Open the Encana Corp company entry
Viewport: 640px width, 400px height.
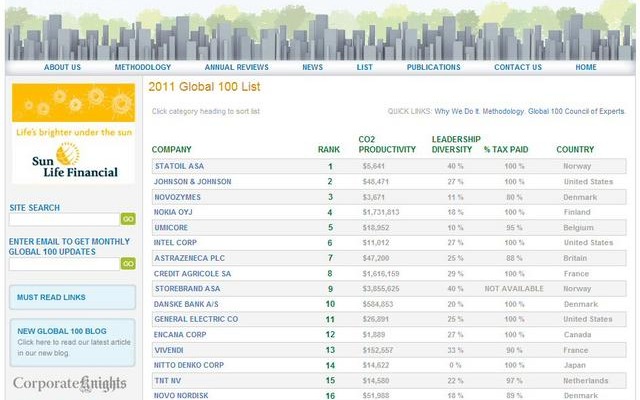click(x=180, y=335)
